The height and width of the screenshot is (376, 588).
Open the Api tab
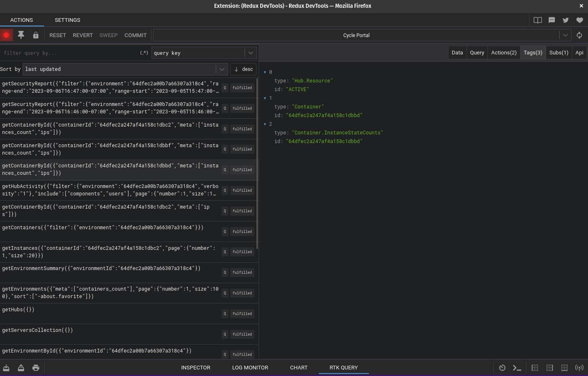pos(579,53)
